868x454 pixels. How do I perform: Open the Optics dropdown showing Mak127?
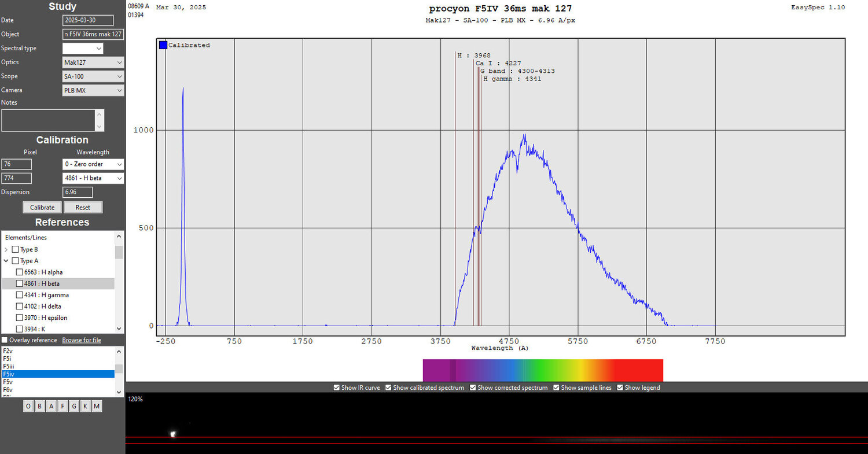pyautogui.click(x=93, y=62)
